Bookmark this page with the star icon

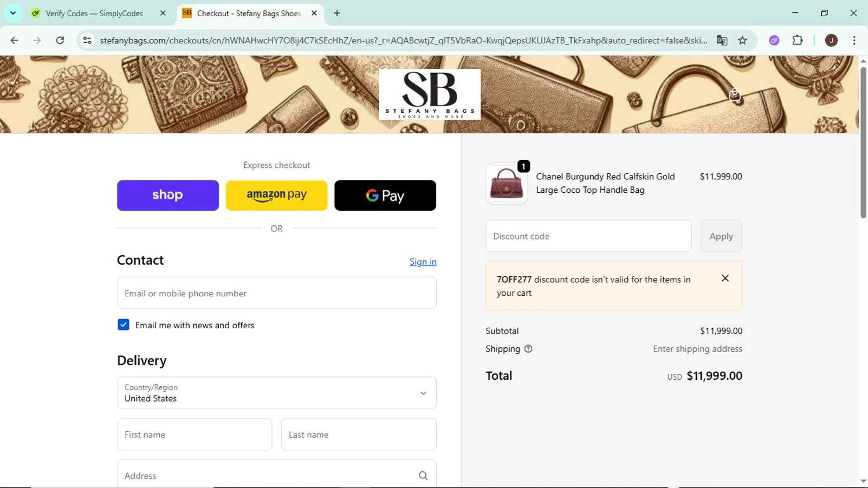pos(742,41)
